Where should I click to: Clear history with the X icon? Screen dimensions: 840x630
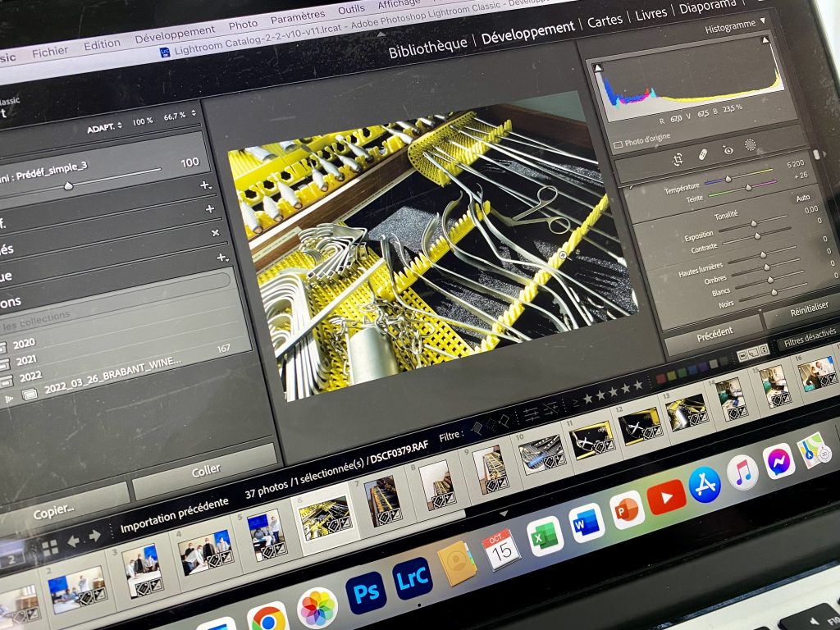(x=216, y=232)
